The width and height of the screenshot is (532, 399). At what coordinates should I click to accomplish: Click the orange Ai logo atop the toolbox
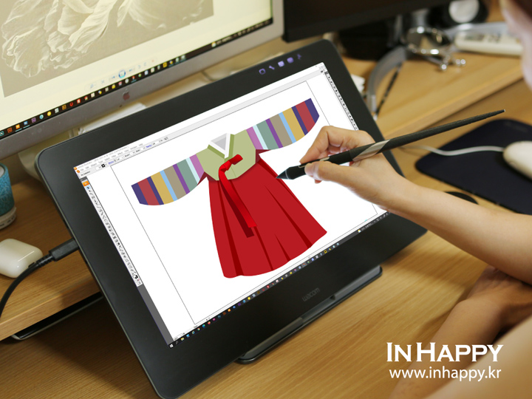86,183
